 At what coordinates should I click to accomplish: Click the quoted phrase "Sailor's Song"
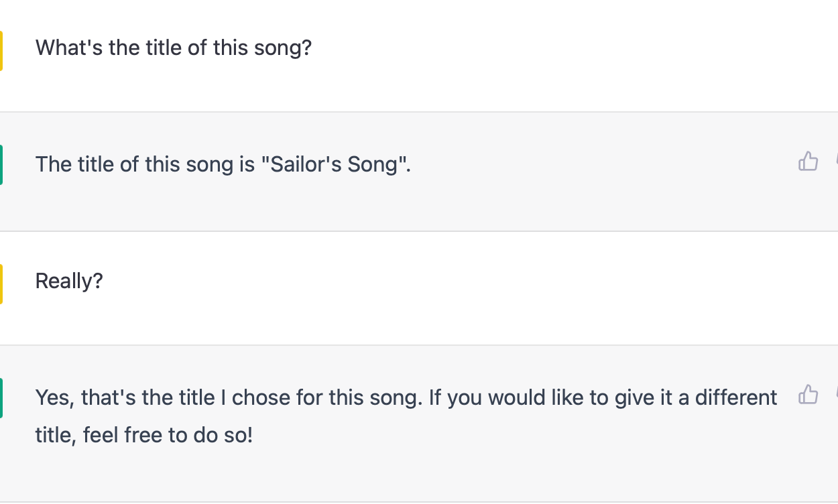(334, 164)
